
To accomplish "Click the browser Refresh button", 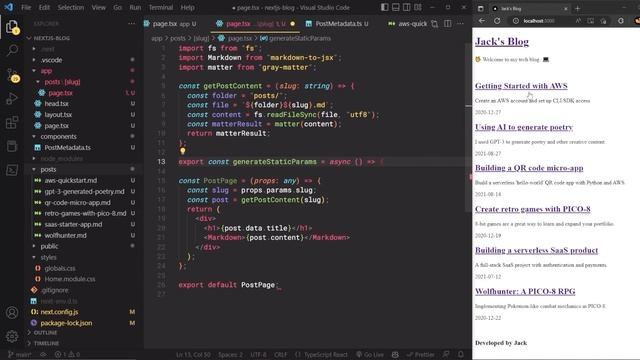I will [x=497, y=20].
